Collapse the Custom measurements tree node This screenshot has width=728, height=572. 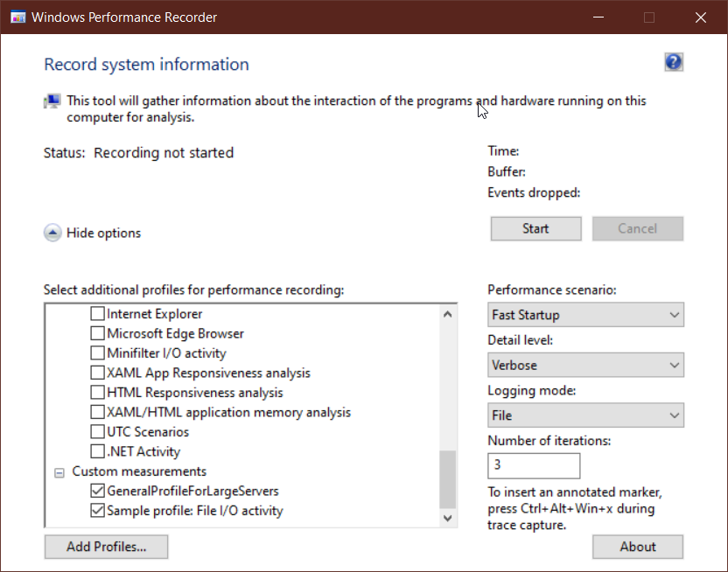[x=59, y=472]
